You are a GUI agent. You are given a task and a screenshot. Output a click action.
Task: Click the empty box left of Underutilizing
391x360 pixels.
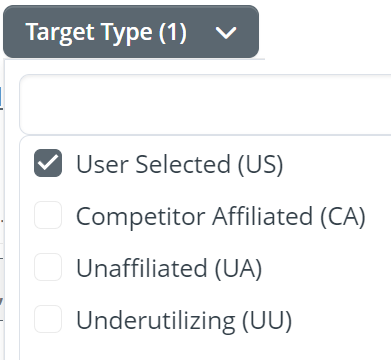click(48, 319)
